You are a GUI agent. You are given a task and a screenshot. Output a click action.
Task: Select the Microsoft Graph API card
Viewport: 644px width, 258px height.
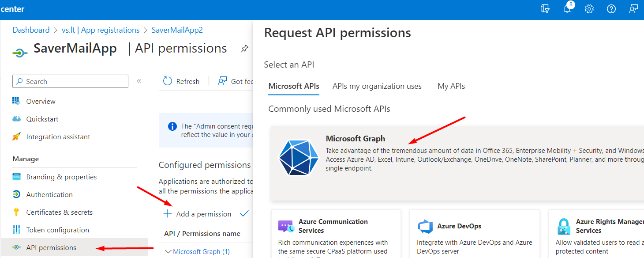tap(457, 163)
